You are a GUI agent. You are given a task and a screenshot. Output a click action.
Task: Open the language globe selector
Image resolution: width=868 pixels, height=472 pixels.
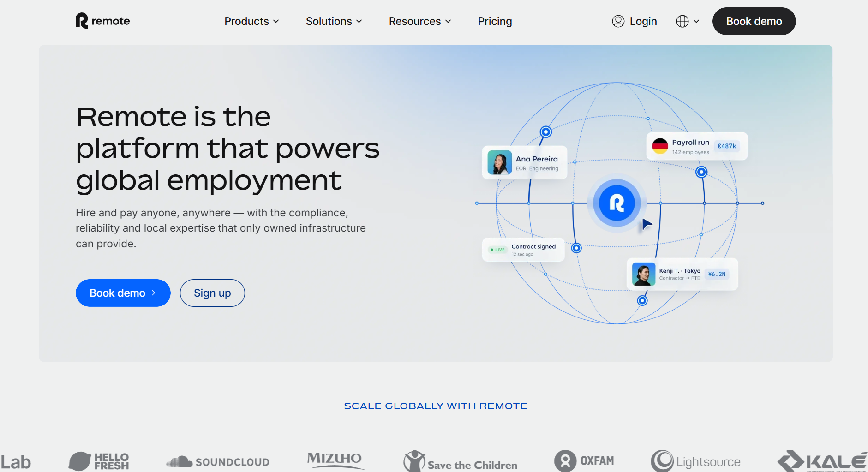click(688, 21)
